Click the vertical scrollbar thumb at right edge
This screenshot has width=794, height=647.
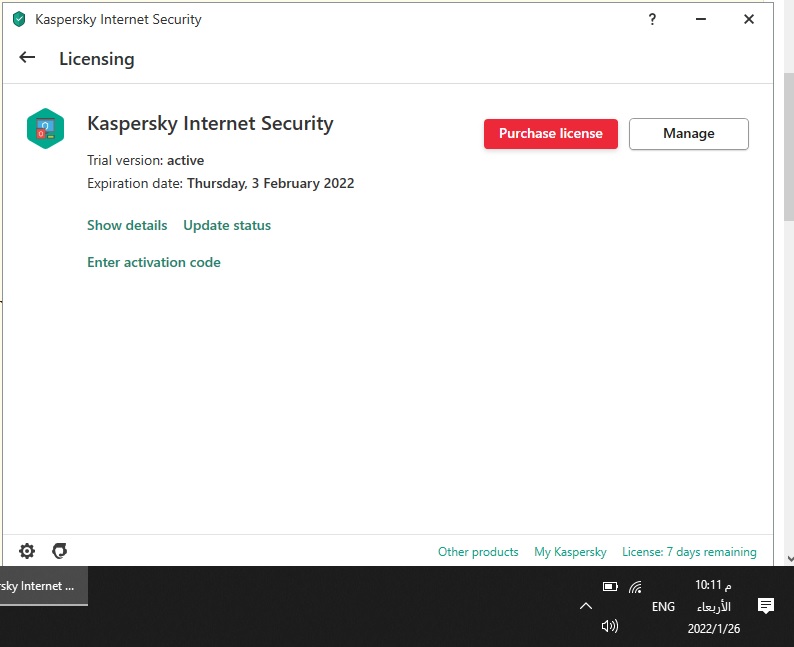click(x=789, y=147)
